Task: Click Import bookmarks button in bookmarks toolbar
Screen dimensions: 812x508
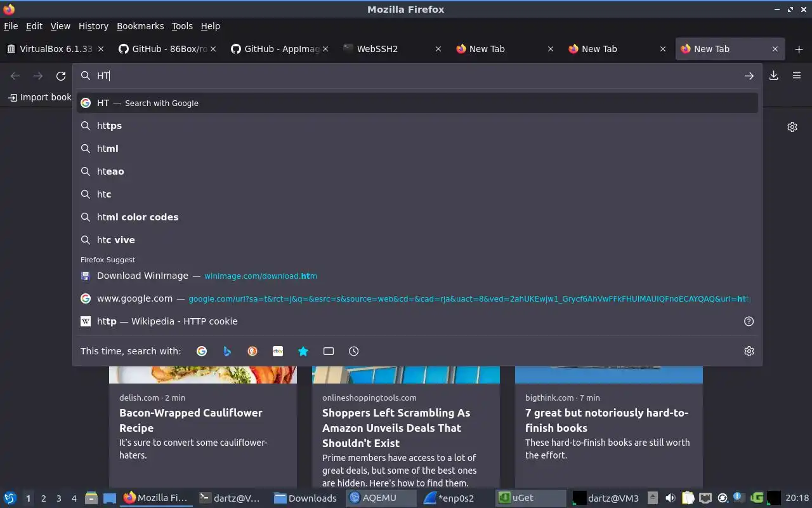Action: [39, 97]
